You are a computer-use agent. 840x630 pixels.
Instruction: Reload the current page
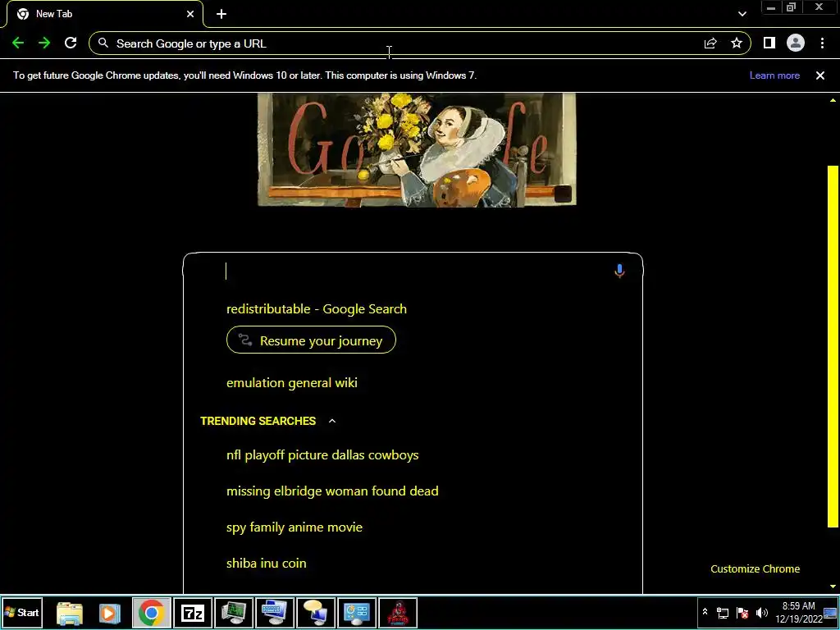click(71, 43)
